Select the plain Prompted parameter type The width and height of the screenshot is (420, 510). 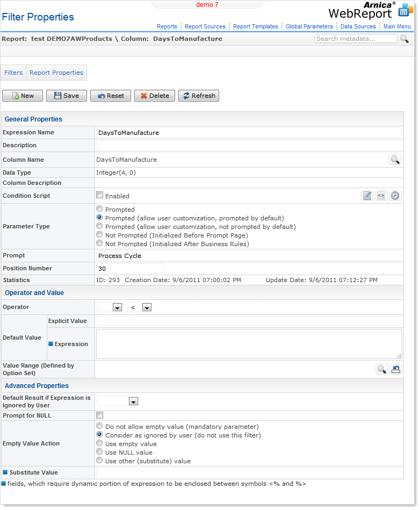[x=99, y=209]
